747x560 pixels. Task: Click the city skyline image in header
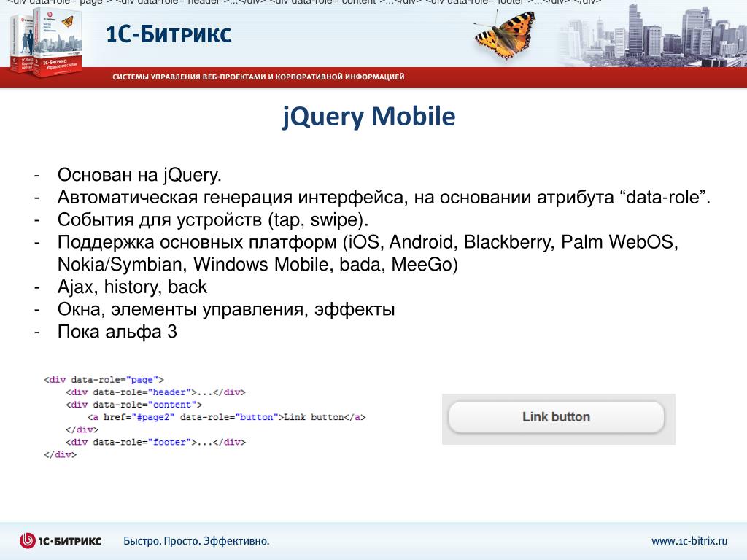[653, 36]
